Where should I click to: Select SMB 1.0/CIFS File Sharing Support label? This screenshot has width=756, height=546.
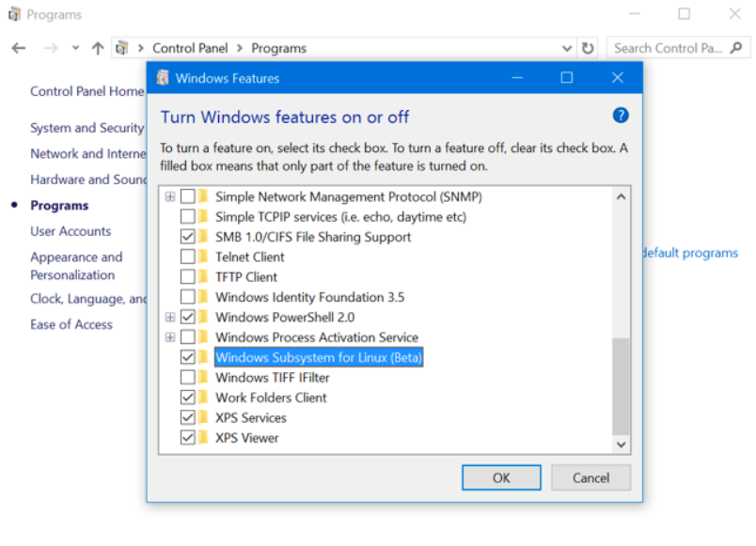coord(313,237)
